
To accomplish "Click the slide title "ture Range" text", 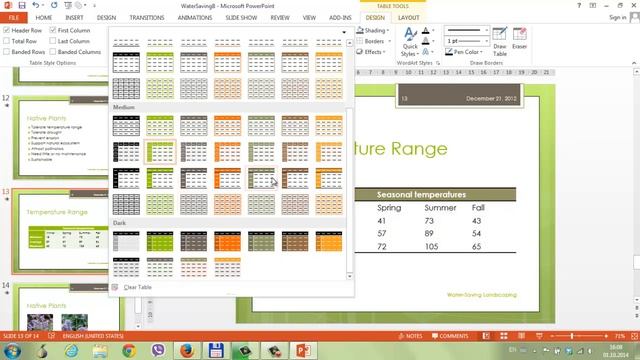I will pos(401,149).
